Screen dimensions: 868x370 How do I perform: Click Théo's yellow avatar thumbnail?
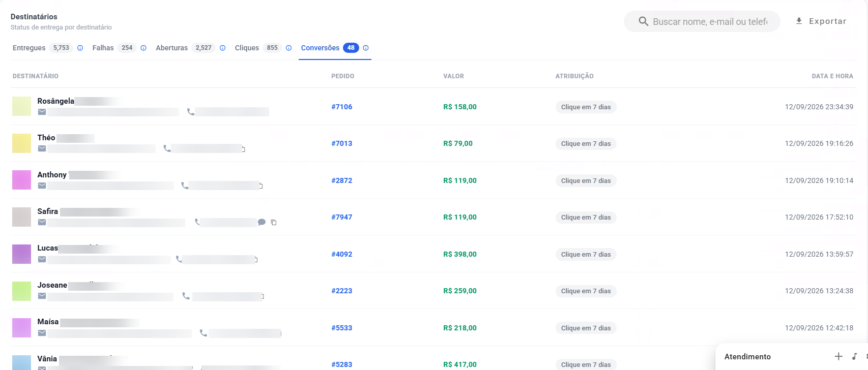pos(22,143)
